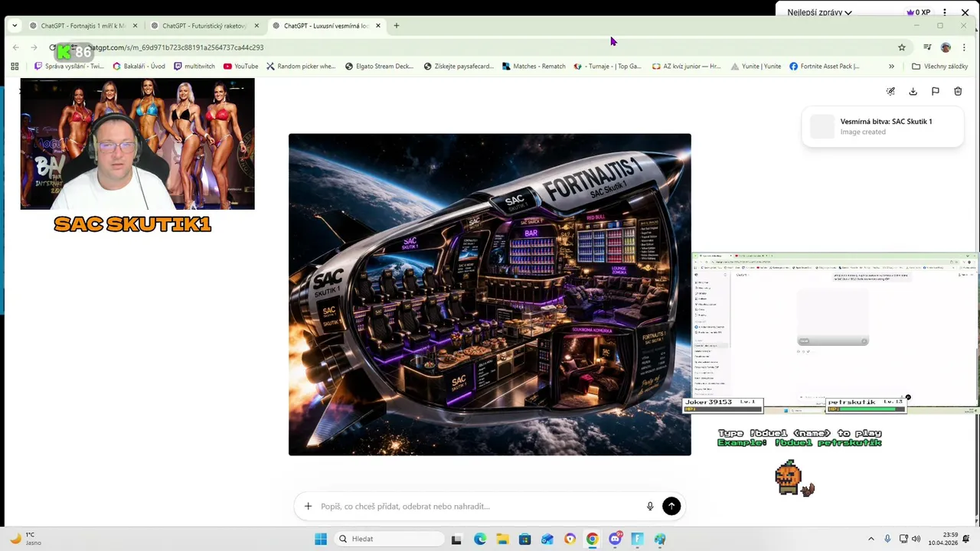The height and width of the screenshot is (551, 980).
Task: Open the Správa vysílání Twitch bookmark
Action: [x=69, y=67]
